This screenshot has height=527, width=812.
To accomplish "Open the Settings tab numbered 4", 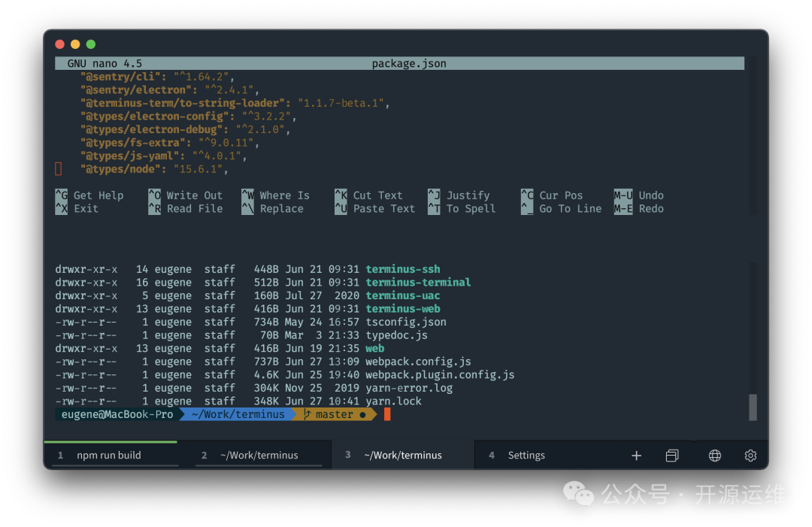I will pyautogui.click(x=526, y=456).
